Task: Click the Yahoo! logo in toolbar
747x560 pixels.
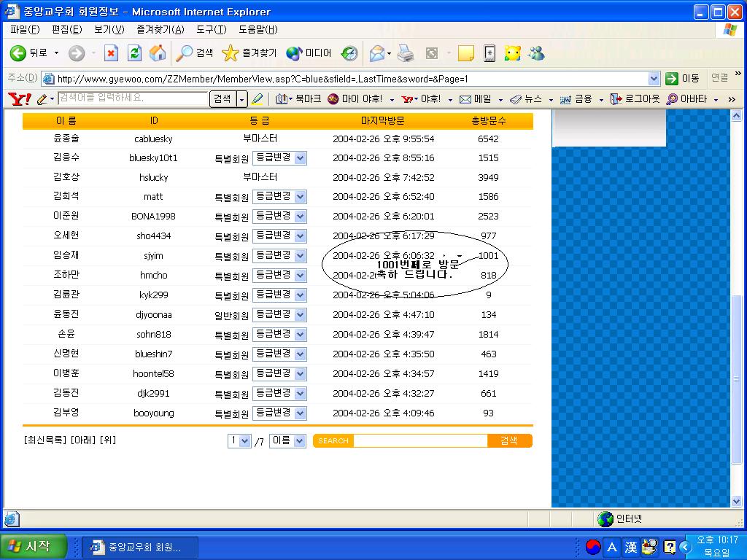Action: point(19,99)
